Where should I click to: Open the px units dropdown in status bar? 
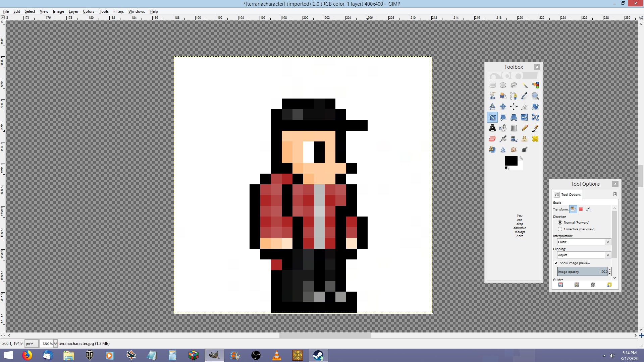point(31,344)
